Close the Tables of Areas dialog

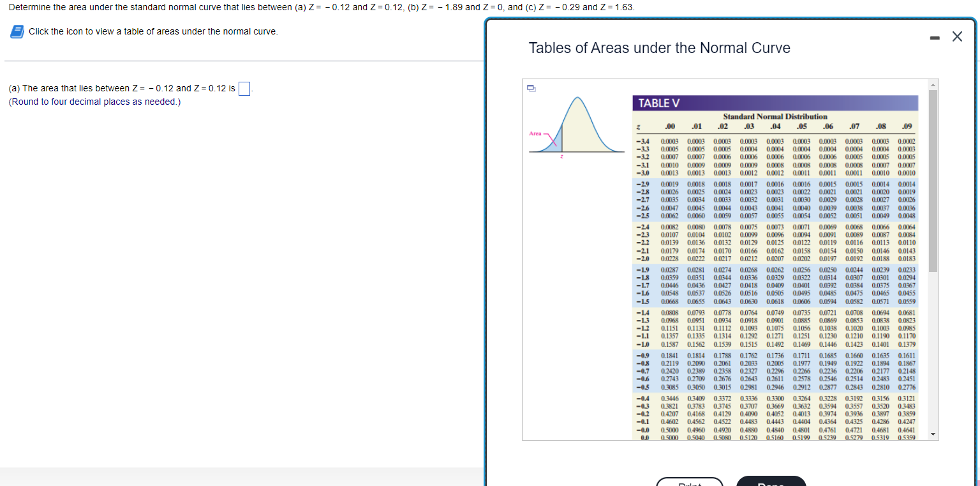957,36
